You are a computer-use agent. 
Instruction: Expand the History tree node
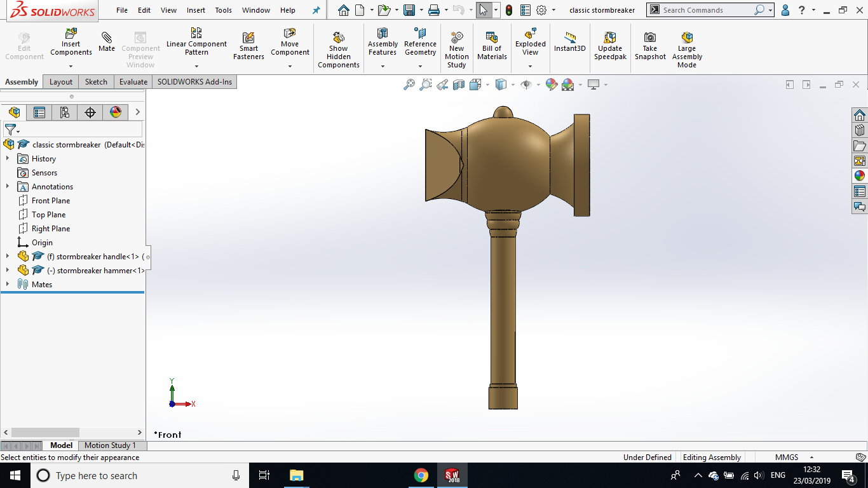pos(8,159)
